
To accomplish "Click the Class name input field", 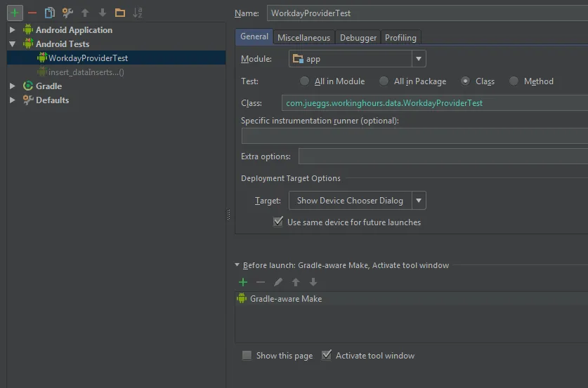I will coord(435,103).
